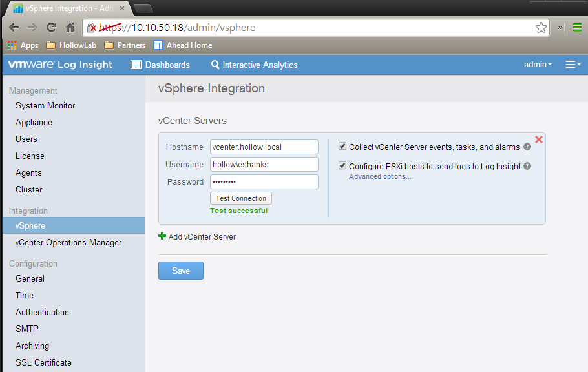Open the hamburger menu dropdown in header
This screenshot has height=372, width=588.
tap(572, 65)
